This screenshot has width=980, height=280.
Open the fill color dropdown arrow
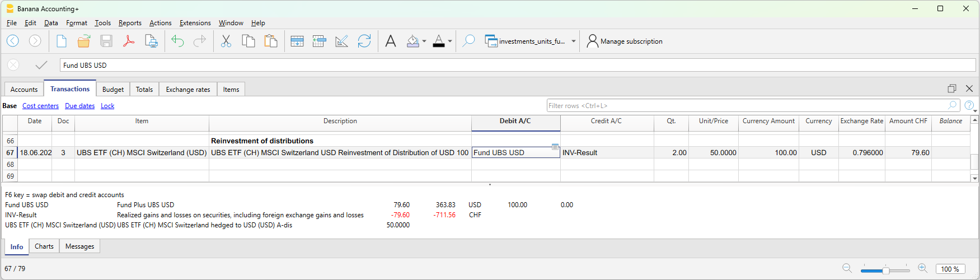[424, 41]
